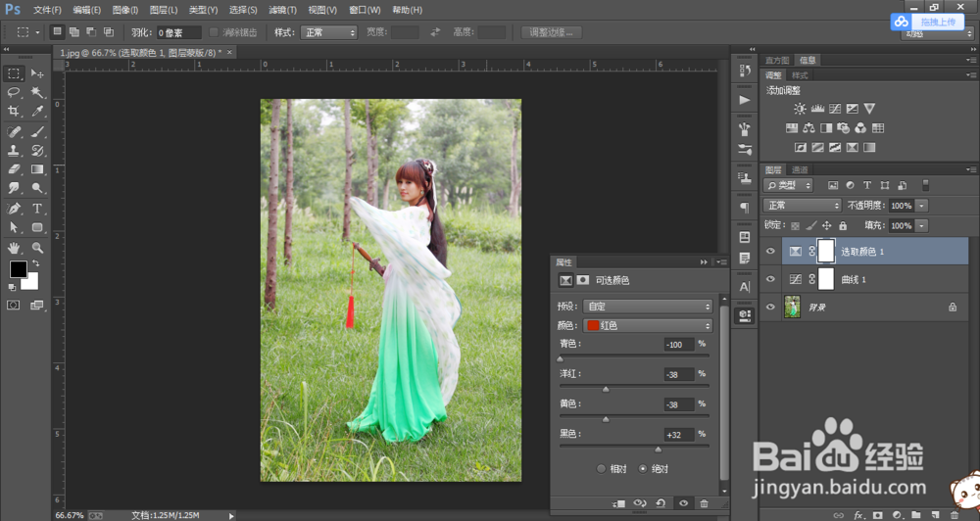The image size is (980, 521).
Task: Open the 图像(I) menu
Action: click(125, 10)
